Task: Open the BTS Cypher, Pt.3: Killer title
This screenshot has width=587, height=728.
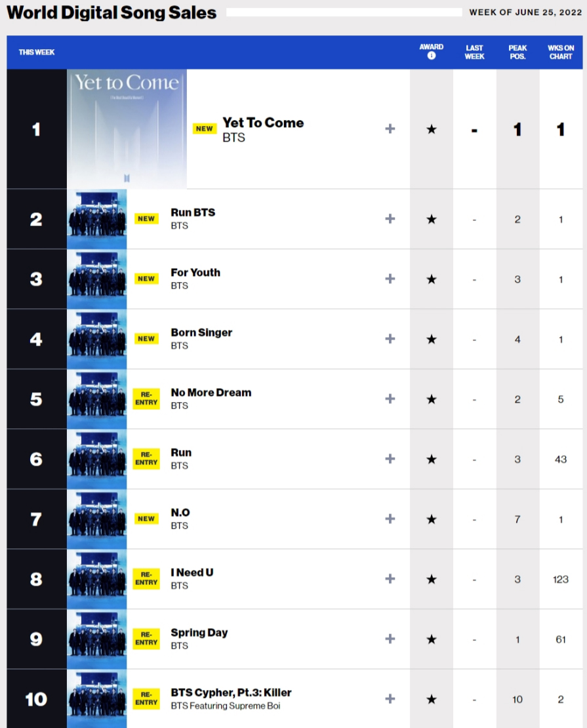Action: pyautogui.click(x=231, y=693)
